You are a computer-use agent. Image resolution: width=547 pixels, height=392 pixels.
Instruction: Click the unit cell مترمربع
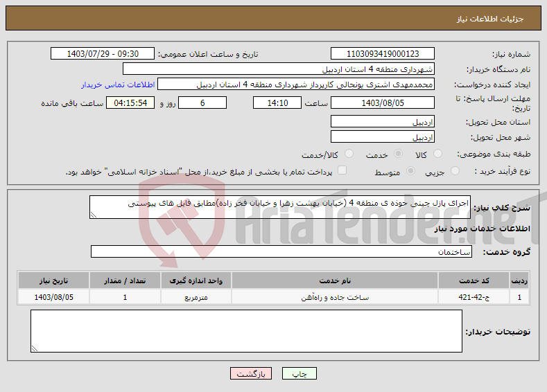[x=196, y=297]
